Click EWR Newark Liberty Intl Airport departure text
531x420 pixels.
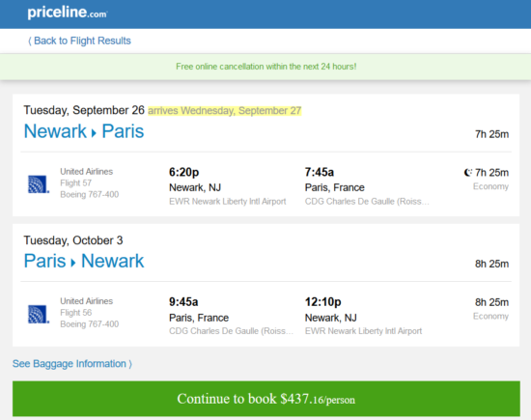click(228, 202)
